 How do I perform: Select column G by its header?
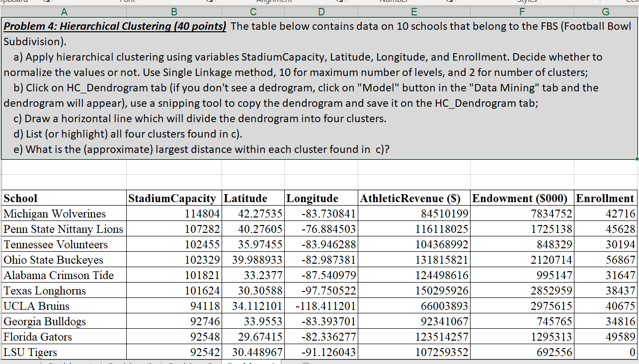point(606,10)
